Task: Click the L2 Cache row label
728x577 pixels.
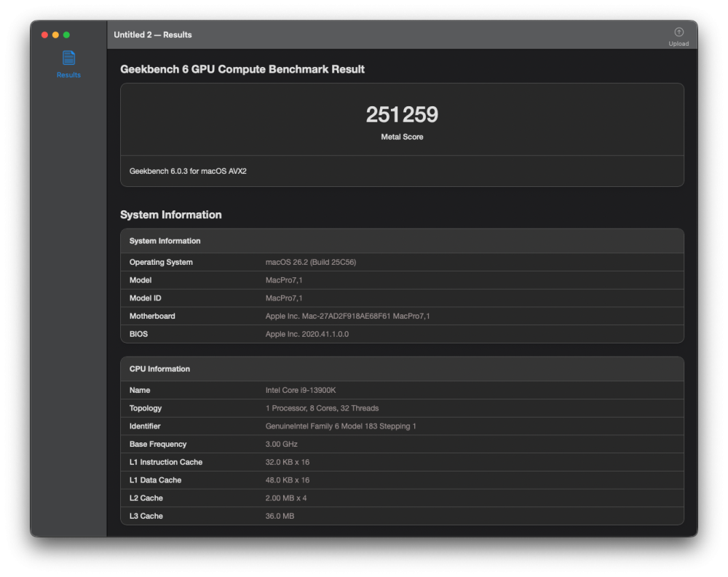Action: coord(146,498)
